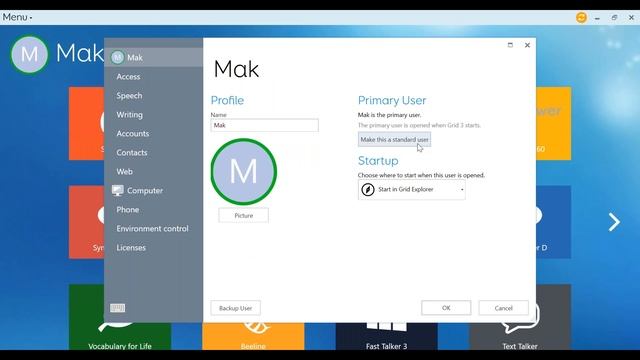Expand the Start in Grid Explorer dropdown
The image size is (640, 360).
pyautogui.click(x=411, y=190)
